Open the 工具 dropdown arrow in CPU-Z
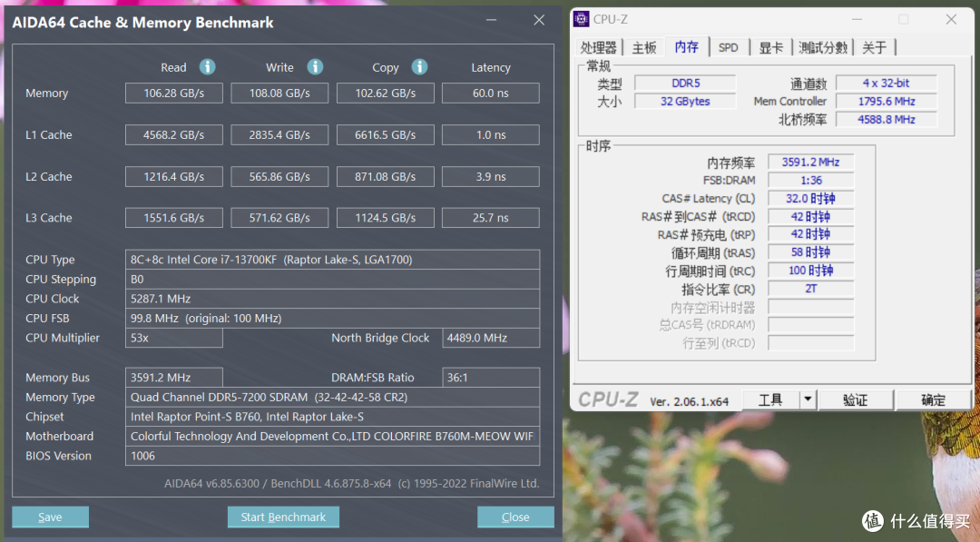Screen dimensions: 980x542 pos(808,399)
